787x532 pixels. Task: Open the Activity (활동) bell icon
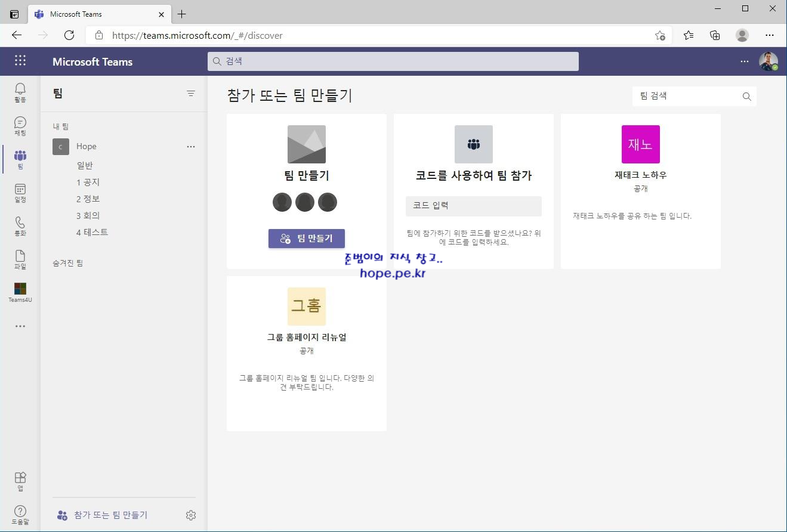[x=20, y=92]
